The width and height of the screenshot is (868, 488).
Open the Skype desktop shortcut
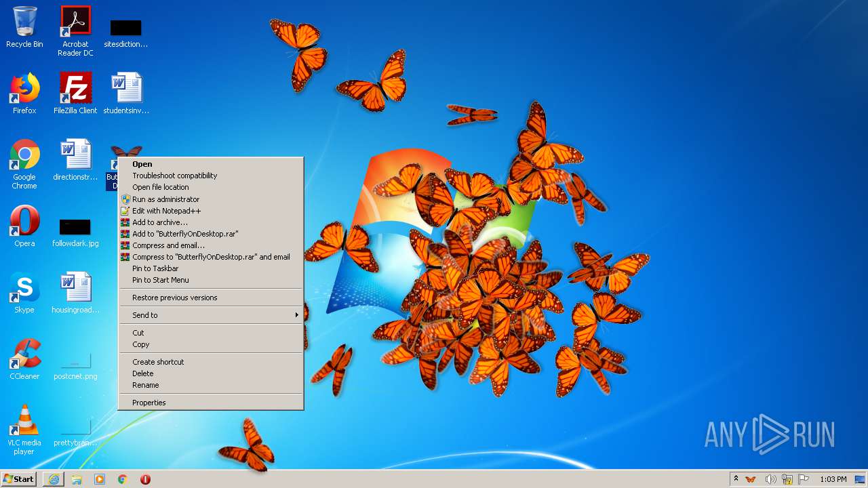point(24,293)
